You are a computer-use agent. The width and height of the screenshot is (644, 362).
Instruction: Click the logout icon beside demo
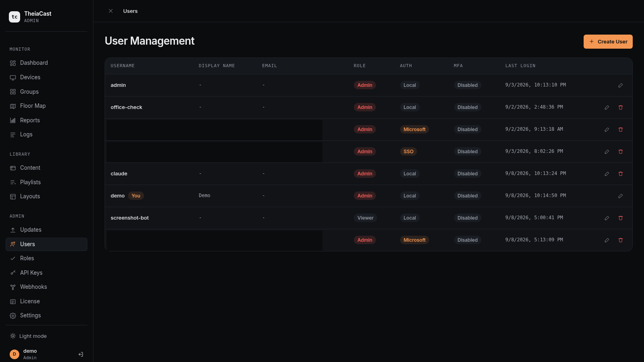coord(80,354)
